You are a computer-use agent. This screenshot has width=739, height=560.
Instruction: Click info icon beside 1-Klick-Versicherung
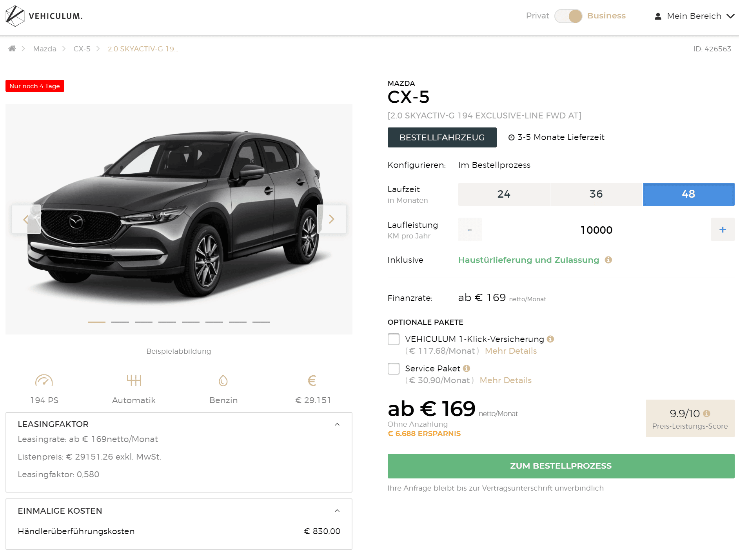550,339
